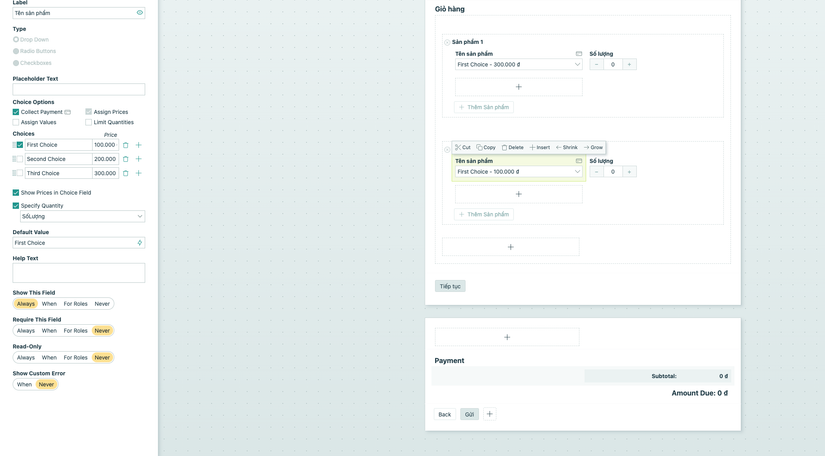Toggle Show Prices in Choice Field
825x456 pixels.
(x=16, y=192)
